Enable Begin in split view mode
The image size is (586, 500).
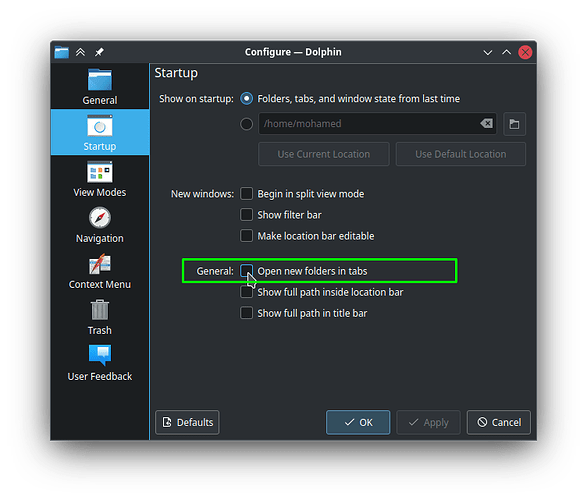click(x=246, y=194)
